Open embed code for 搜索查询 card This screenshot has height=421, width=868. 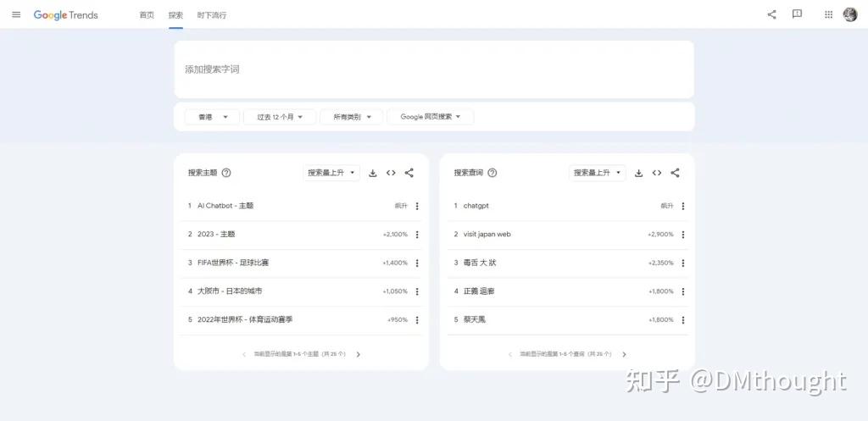pos(657,173)
